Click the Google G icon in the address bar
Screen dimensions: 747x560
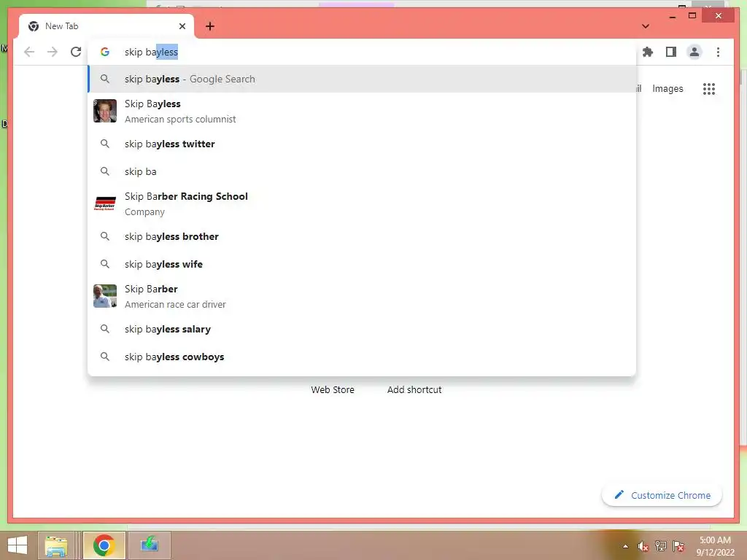[105, 52]
